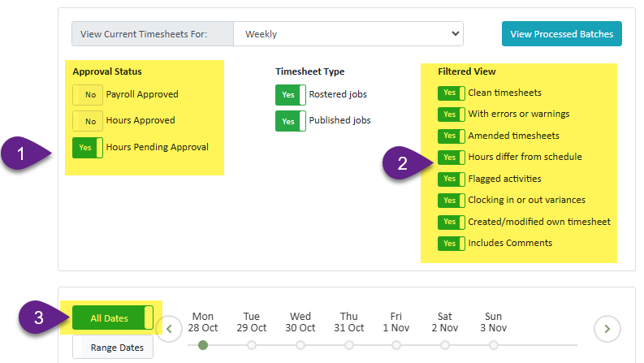The image size is (644, 363).
Task: Select Sun 3 Nov timeline marker
Action: [x=494, y=345]
